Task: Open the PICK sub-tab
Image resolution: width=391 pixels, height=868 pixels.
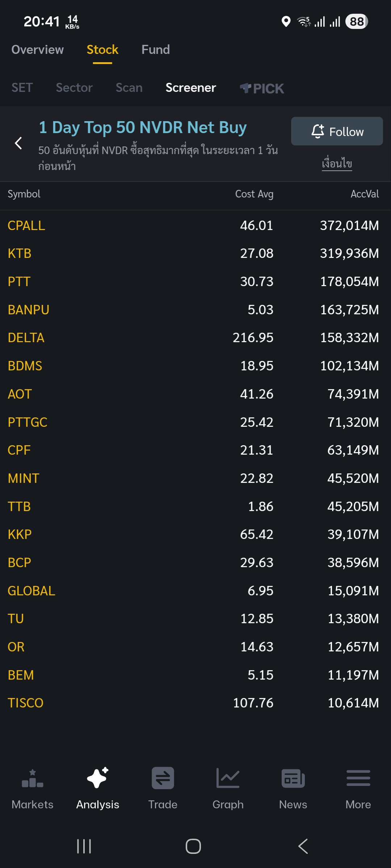Action: pos(262,88)
